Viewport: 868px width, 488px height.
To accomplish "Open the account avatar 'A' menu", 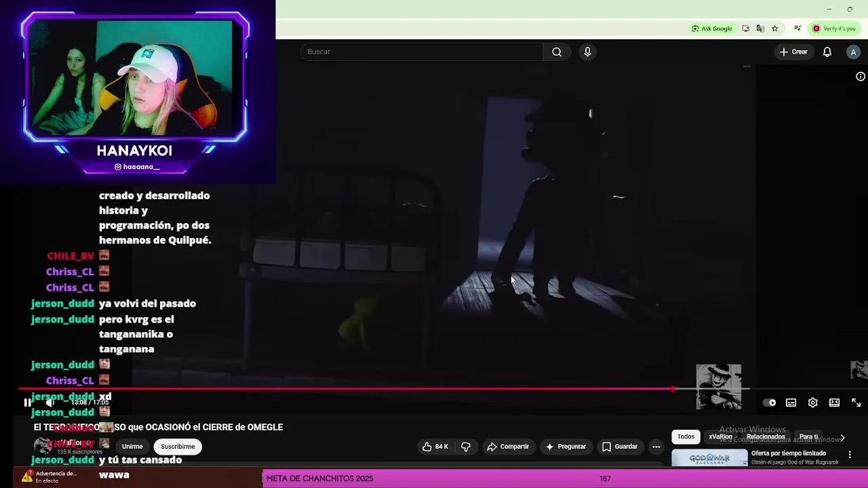I will coord(853,52).
